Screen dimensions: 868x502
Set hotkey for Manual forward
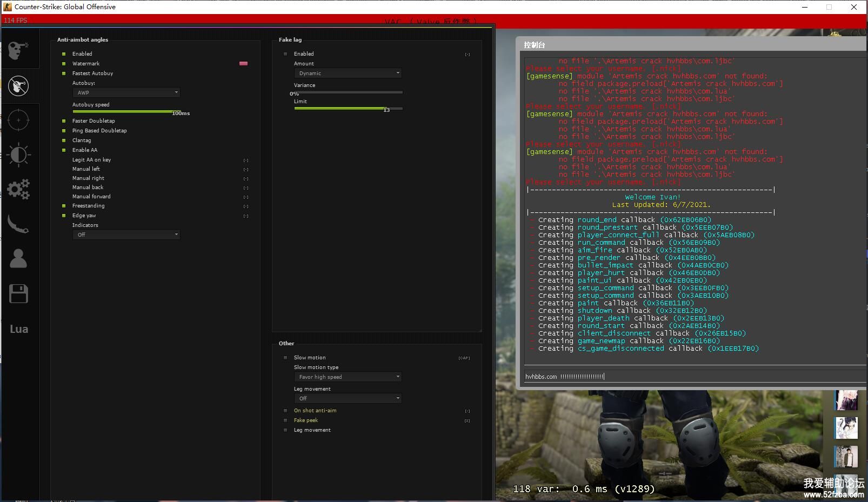click(x=246, y=197)
